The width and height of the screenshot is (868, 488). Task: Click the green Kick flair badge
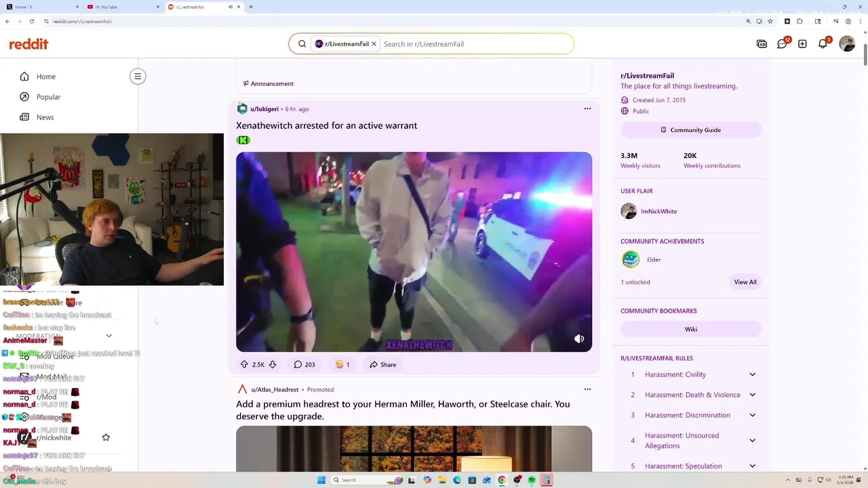[243, 140]
